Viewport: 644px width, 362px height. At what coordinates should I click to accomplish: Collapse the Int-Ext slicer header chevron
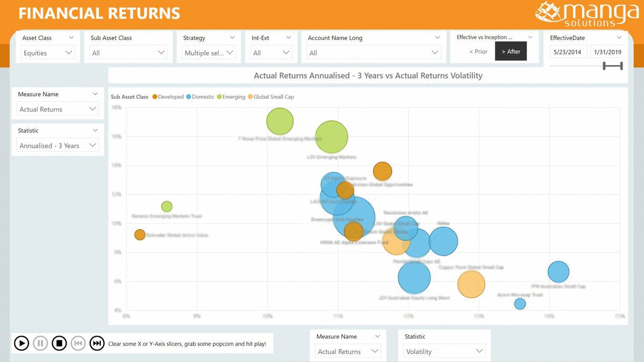point(289,38)
